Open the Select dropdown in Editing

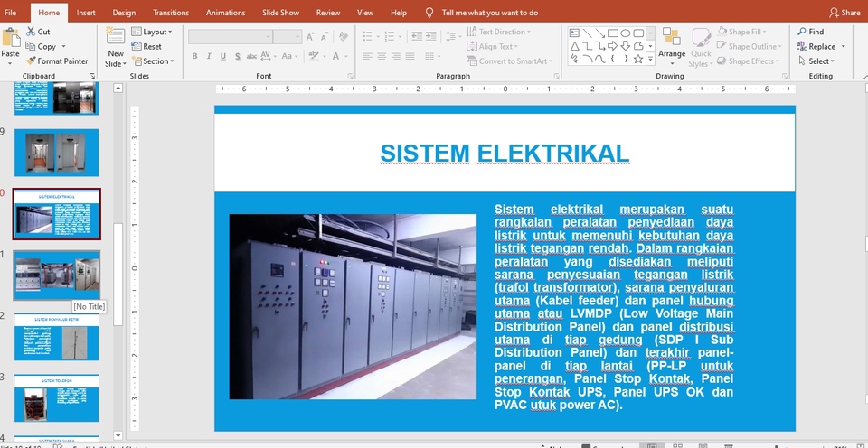tap(816, 61)
